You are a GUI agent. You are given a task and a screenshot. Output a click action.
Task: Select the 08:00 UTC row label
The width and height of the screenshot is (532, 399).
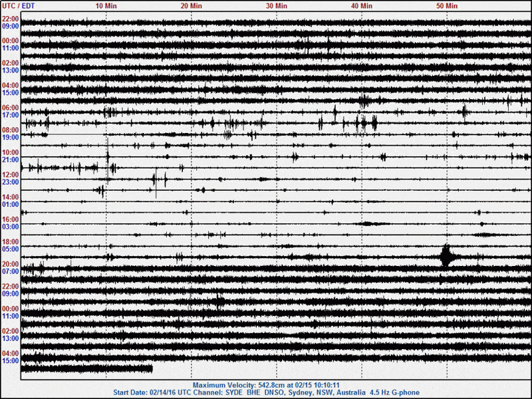click(x=10, y=130)
